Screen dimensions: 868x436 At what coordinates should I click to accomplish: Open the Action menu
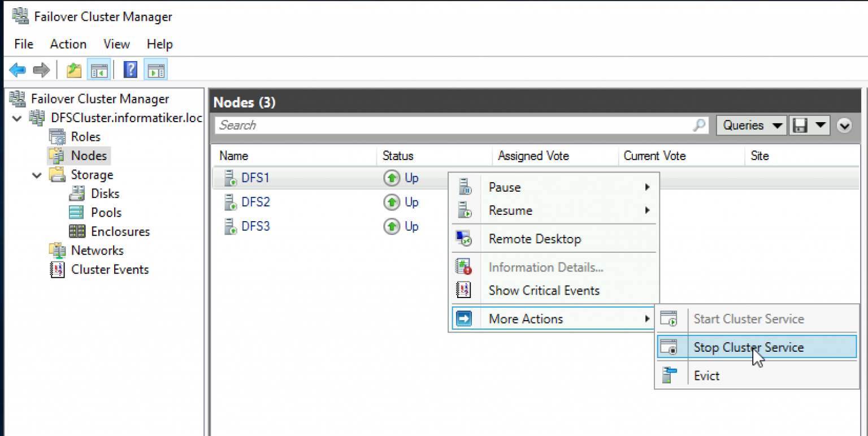[67, 44]
